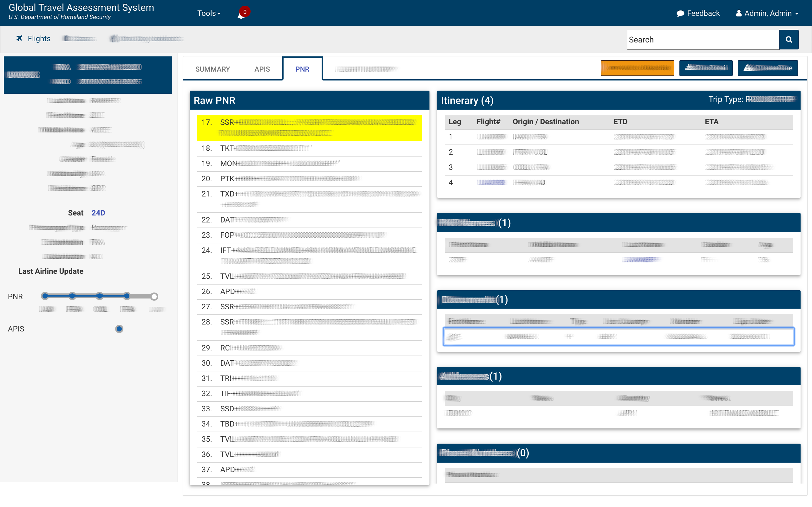Click the orange highlighted action button icon
This screenshot has width=812, height=507.
638,68
